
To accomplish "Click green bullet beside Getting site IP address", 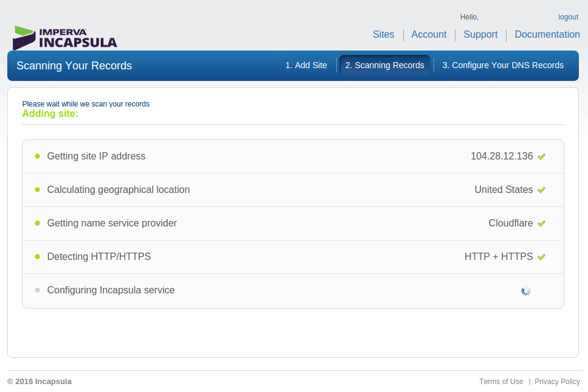I will (x=37, y=156).
